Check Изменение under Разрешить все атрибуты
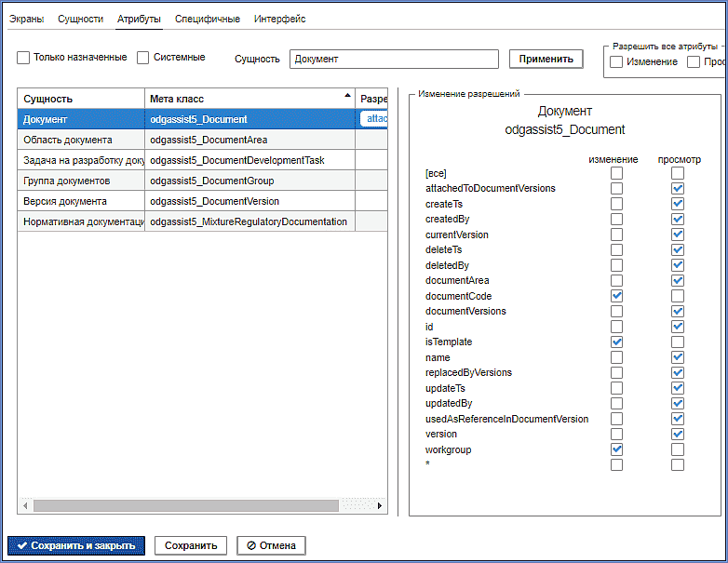728x563 pixels. [616, 61]
